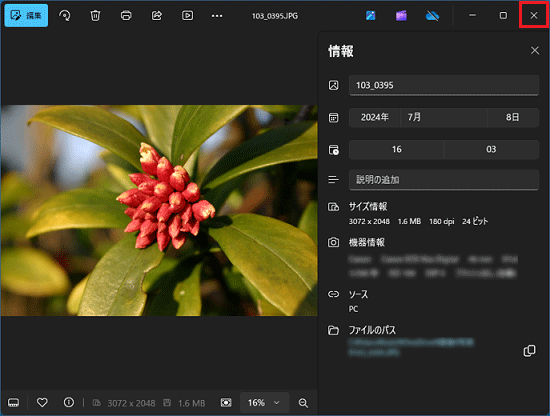Open Clipchamp video editor icon
This screenshot has height=416, width=550.
401,15
